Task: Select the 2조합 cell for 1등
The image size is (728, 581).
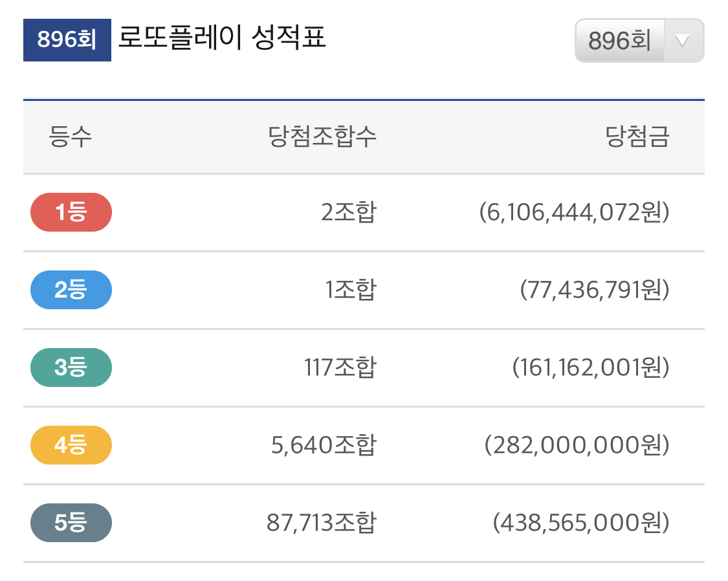Action: (x=348, y=213)
